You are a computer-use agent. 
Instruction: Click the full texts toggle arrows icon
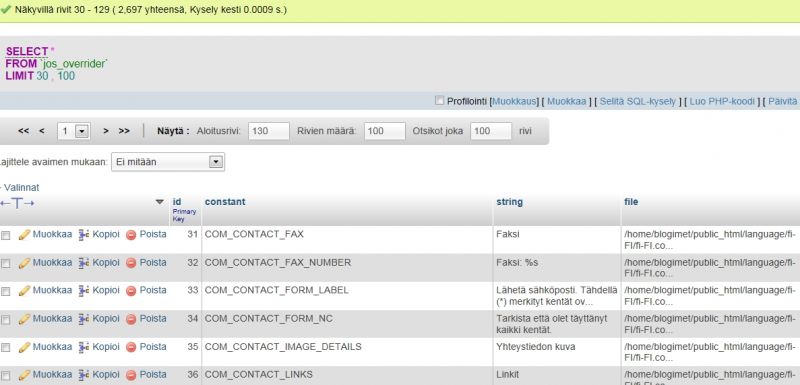(17, 203)
